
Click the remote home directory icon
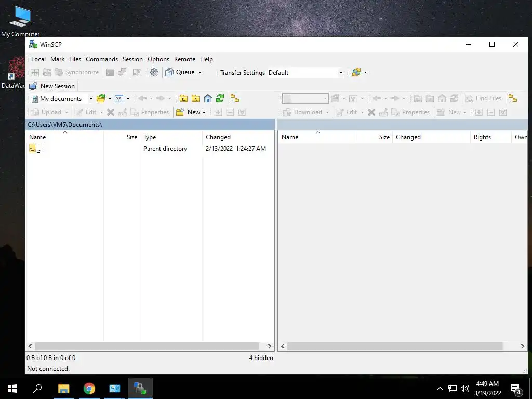[442, 98]
